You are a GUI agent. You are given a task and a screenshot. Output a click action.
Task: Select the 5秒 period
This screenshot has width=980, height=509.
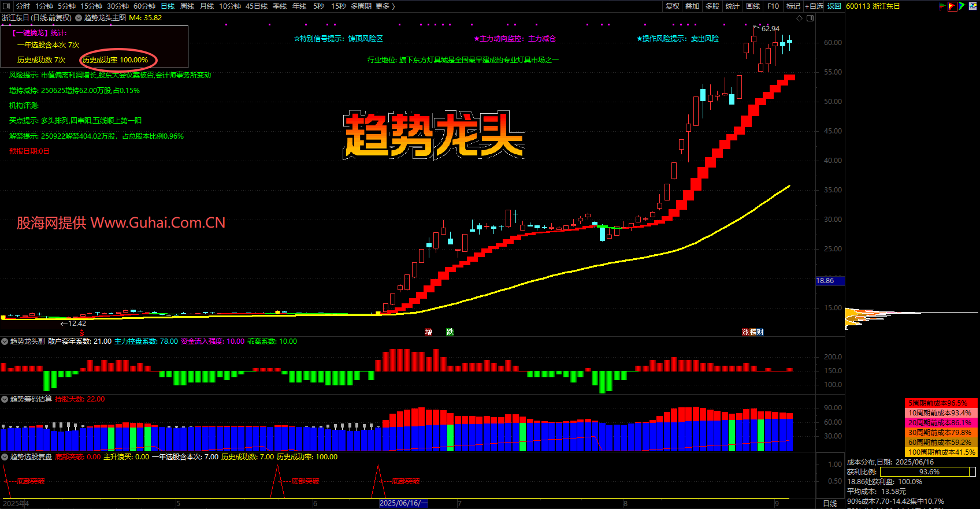[319, 6]
